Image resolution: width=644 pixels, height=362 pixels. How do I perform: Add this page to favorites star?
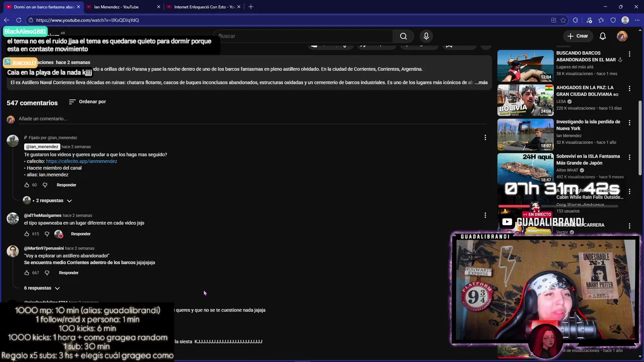tap(563, 20)
